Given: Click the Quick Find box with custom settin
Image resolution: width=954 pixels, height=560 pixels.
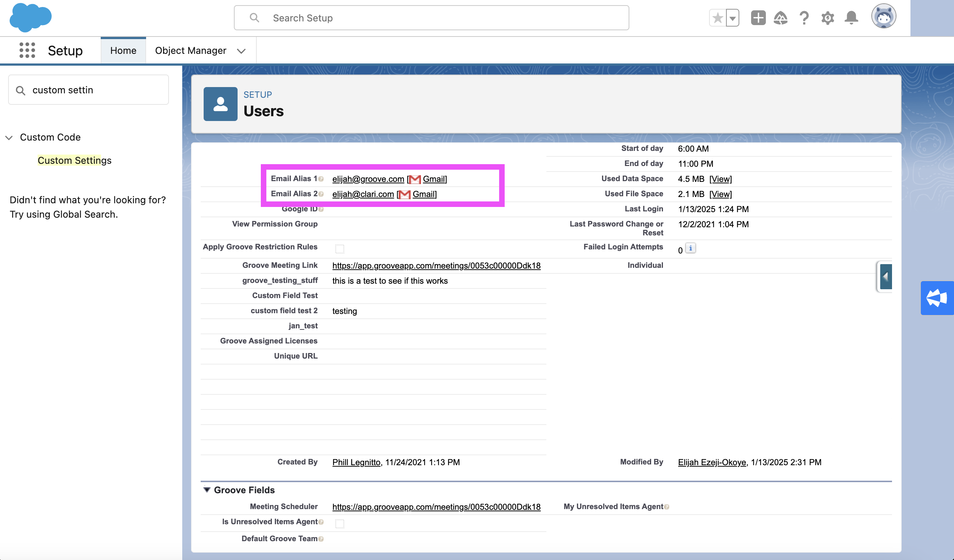Looking at the screenshot, I should click(88, 90).
